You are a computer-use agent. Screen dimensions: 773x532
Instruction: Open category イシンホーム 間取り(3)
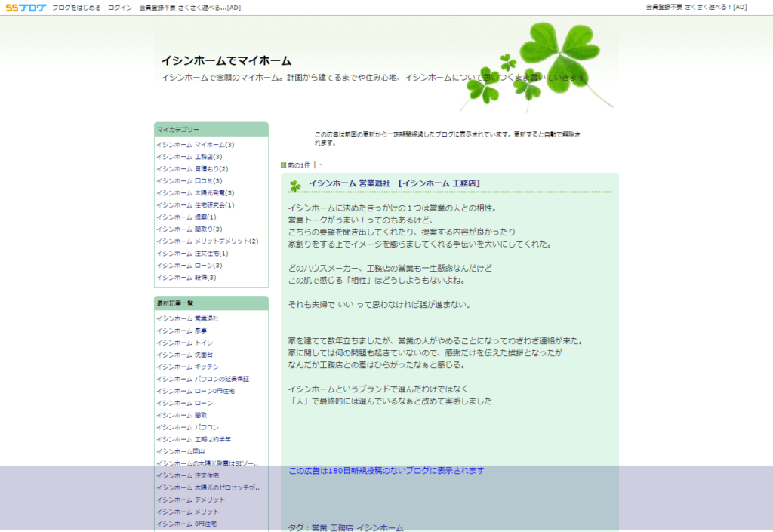pos(189,229)
